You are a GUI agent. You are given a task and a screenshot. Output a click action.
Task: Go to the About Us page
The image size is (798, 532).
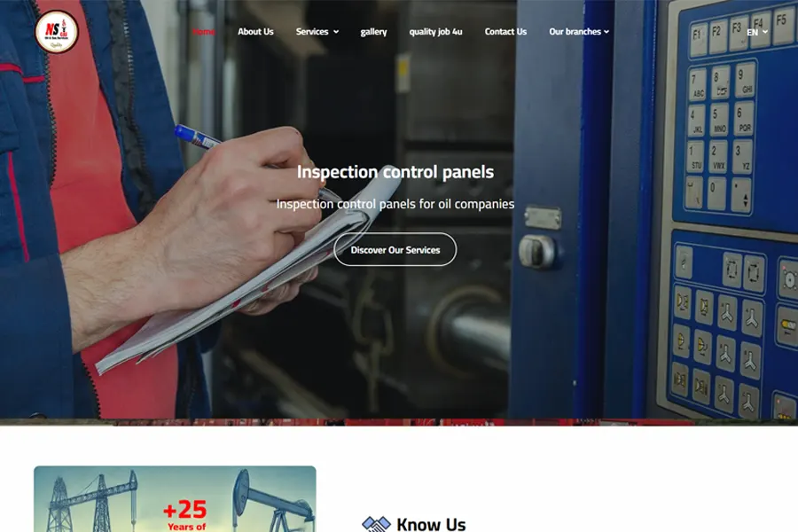pyautogui.click(x=255, y=32)
